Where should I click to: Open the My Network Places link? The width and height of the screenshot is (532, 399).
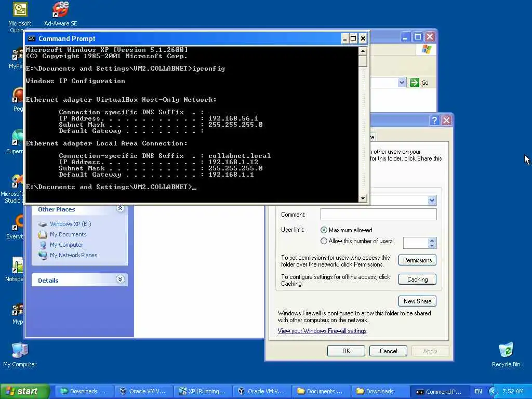(x=73, y=255)
